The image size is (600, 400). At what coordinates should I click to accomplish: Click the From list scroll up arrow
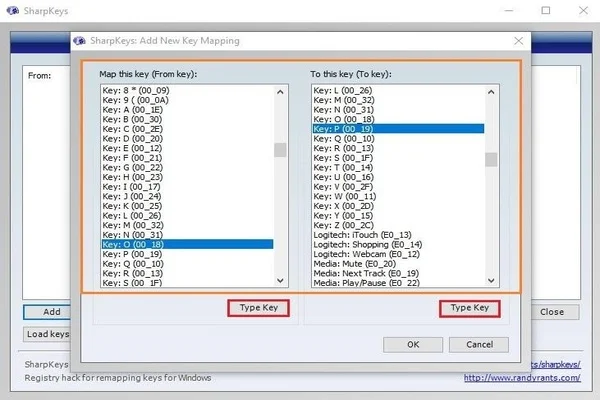pyautogui.click(x=280, y=92)
